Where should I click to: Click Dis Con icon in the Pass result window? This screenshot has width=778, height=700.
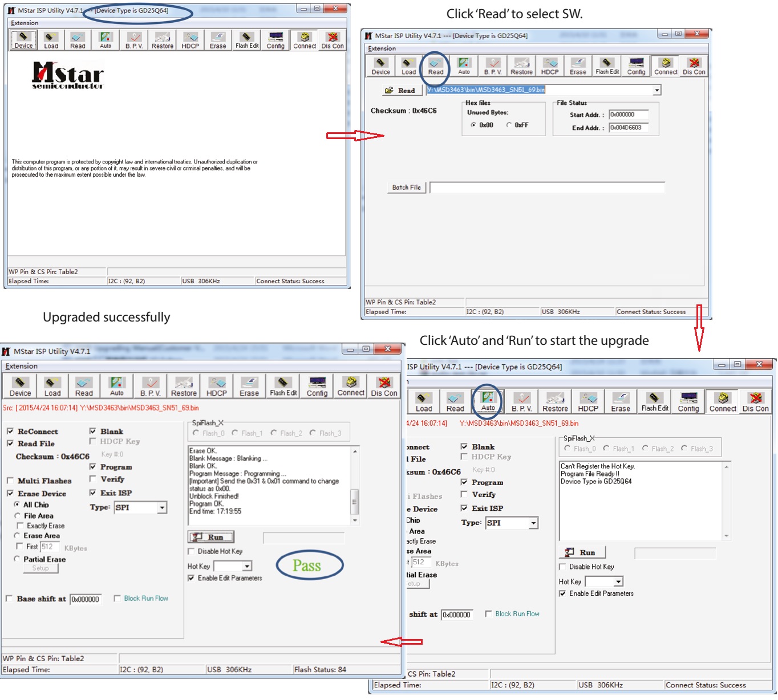[384, 386]
